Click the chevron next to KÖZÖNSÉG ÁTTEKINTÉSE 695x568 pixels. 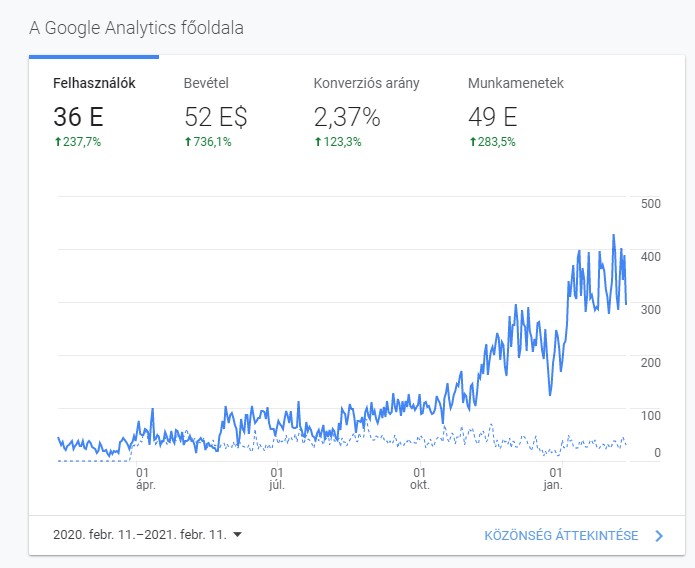click(x=659, y=536)
